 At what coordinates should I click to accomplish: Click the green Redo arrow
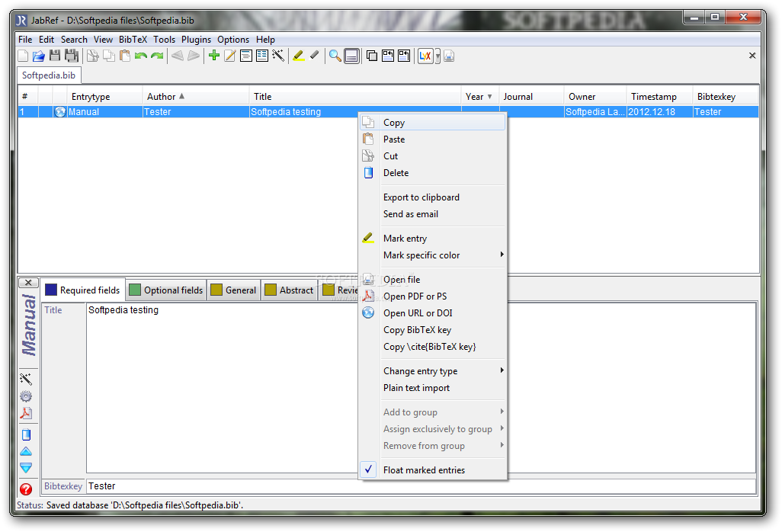click(x=157, y=56)
